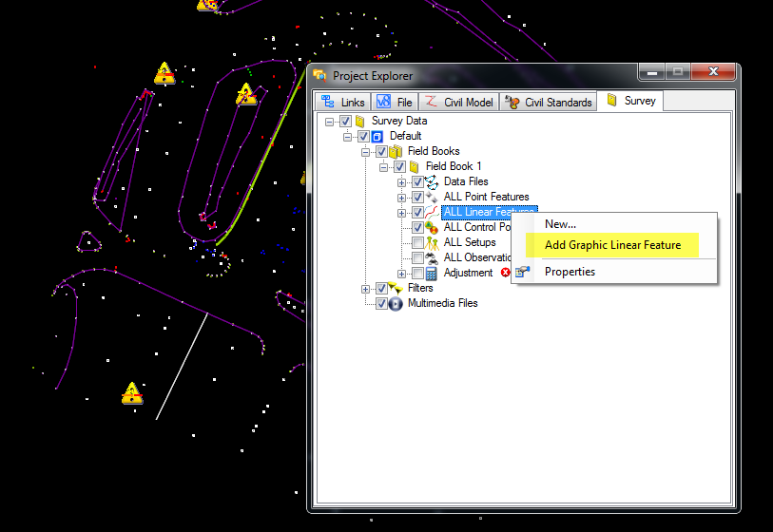
Task: Minimize the Project Explorer window
Action: 652,72
